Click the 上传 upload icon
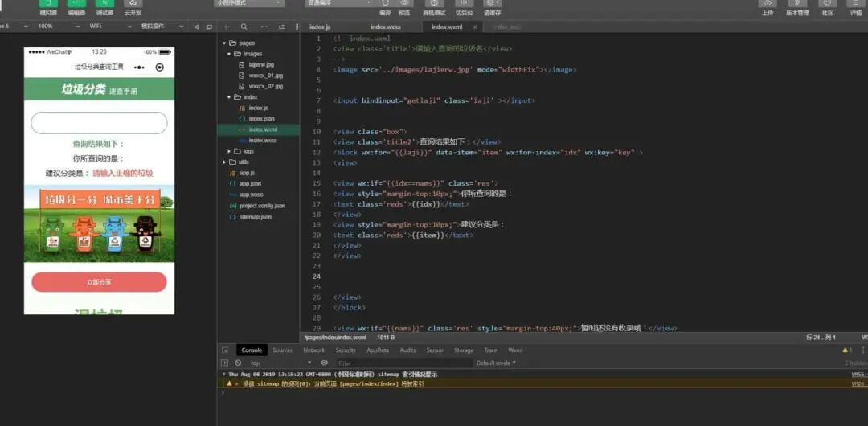Viewport: 868px width, 426px height. [x=768, y=3]
